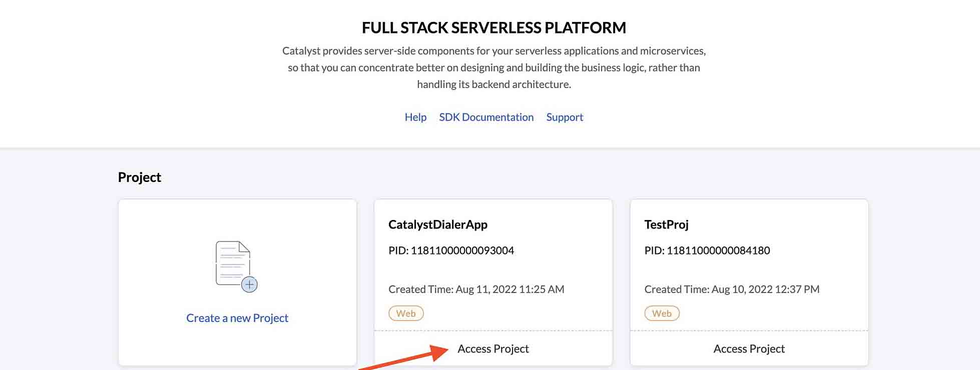Access Project for CatalystDialerApp

493,348
